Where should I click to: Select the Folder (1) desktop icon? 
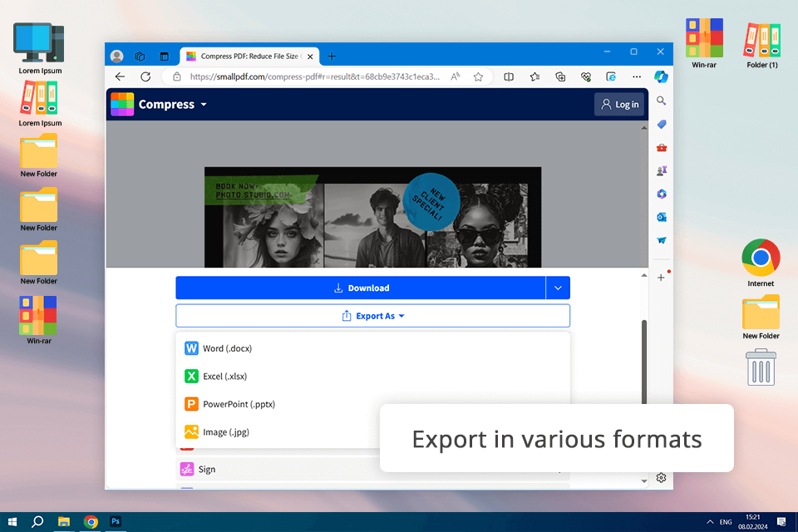[x=762, y=45]
